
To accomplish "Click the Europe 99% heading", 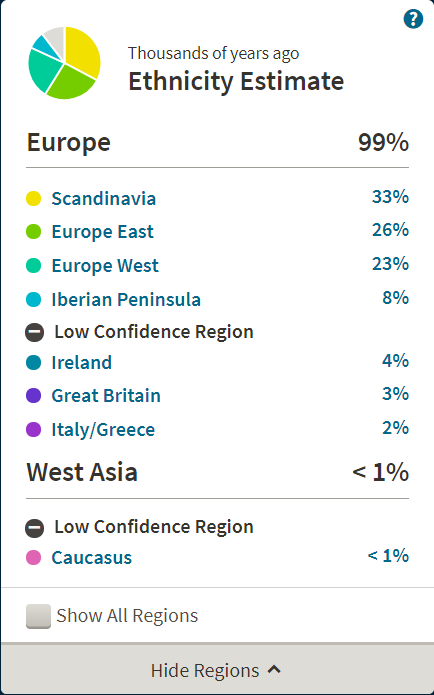I will [x=217, y=143].
